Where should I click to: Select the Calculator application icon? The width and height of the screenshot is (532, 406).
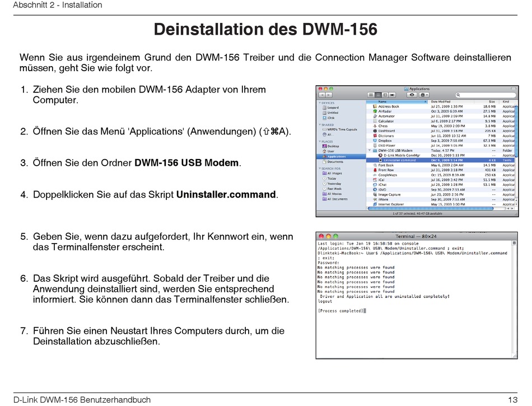point(375,121)
